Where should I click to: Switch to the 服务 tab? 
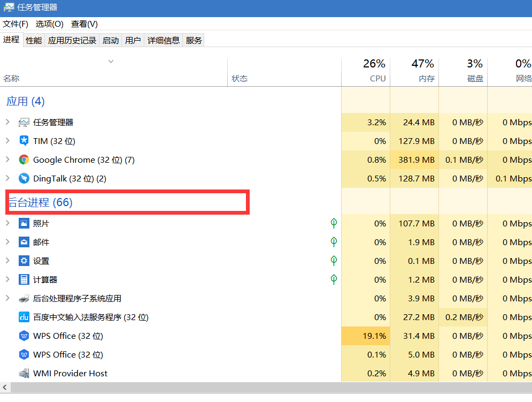click(194, 41)
